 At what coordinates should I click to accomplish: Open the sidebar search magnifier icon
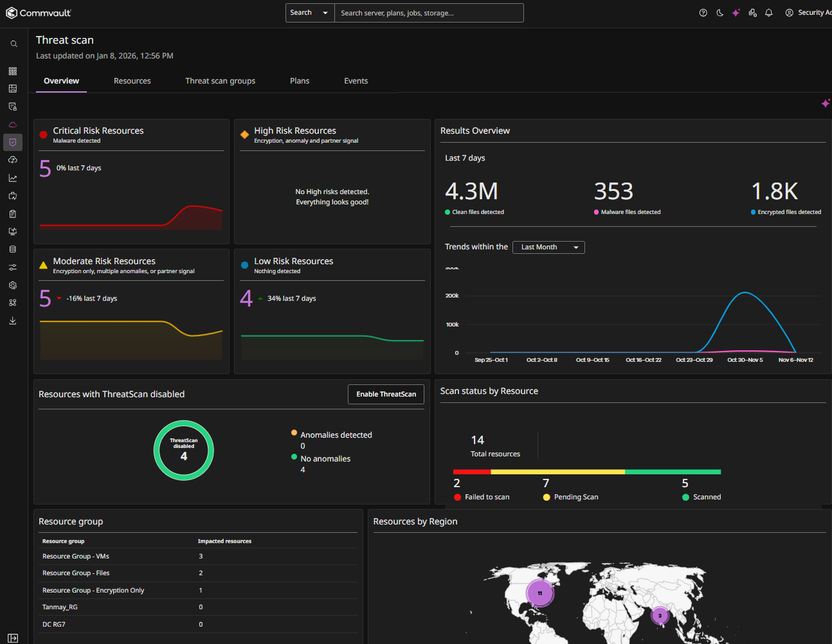tap(14, 44)
